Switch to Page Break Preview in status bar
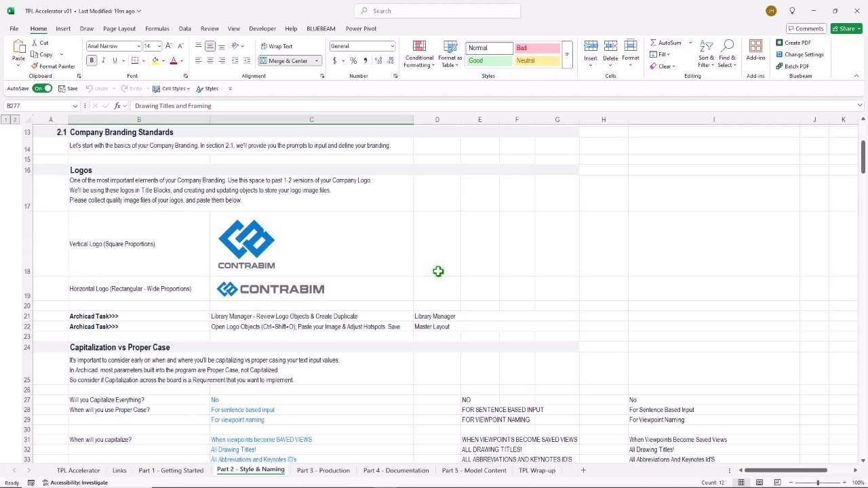868x488 pixels. pos(777,483)
